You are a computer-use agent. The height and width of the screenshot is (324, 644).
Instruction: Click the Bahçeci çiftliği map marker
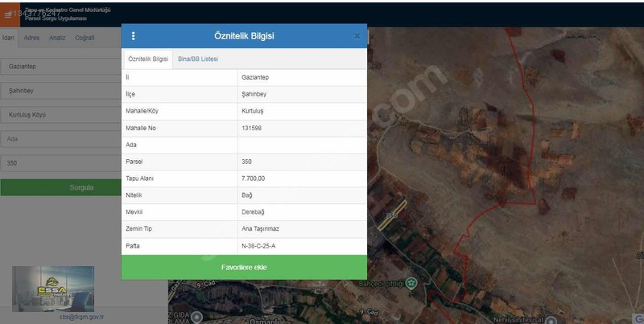point(411,283)
